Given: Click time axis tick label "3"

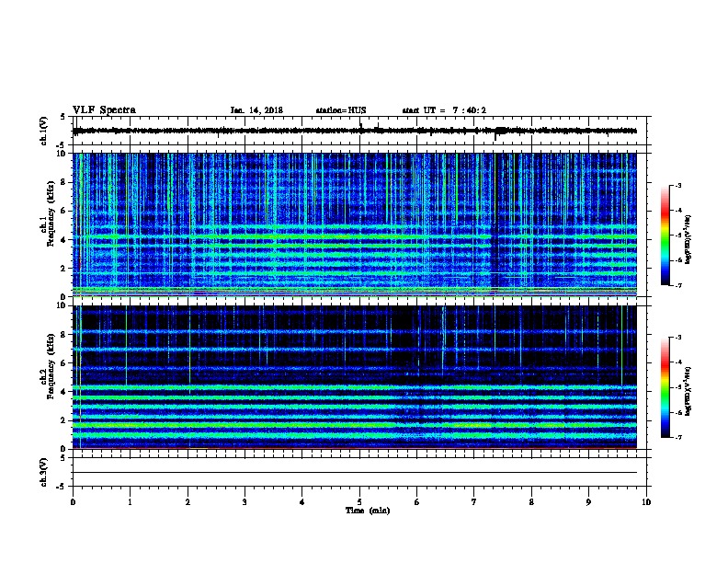Looking at the screenshot, I should point(245,501).
